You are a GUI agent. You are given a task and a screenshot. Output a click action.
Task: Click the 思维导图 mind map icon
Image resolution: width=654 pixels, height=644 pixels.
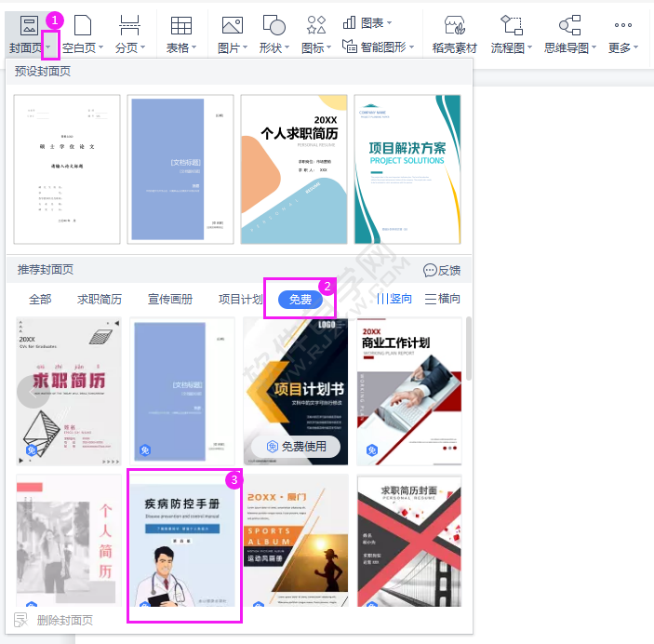pyautogui.click(x=569, y=25)
